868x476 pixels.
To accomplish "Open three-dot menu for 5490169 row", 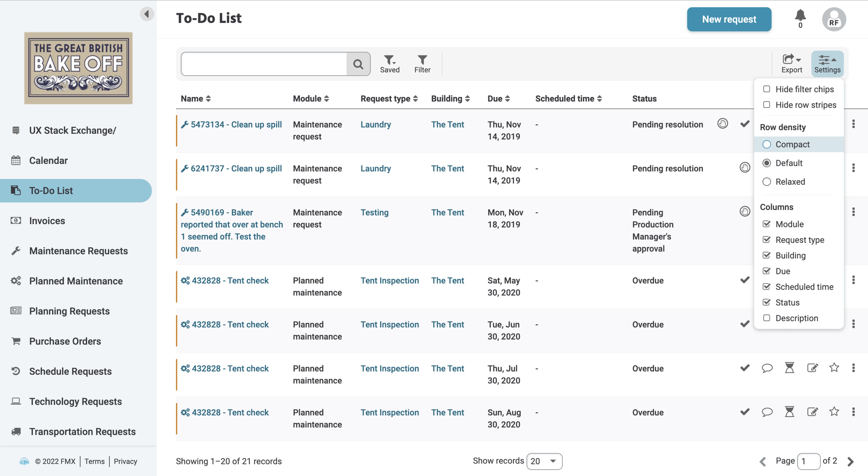I will (853, 212).
